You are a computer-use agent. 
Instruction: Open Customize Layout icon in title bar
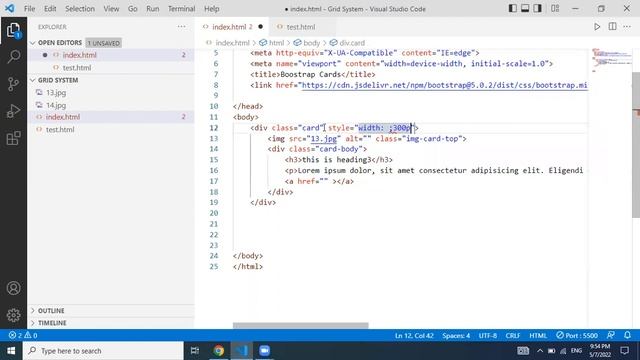coord(555,8)
